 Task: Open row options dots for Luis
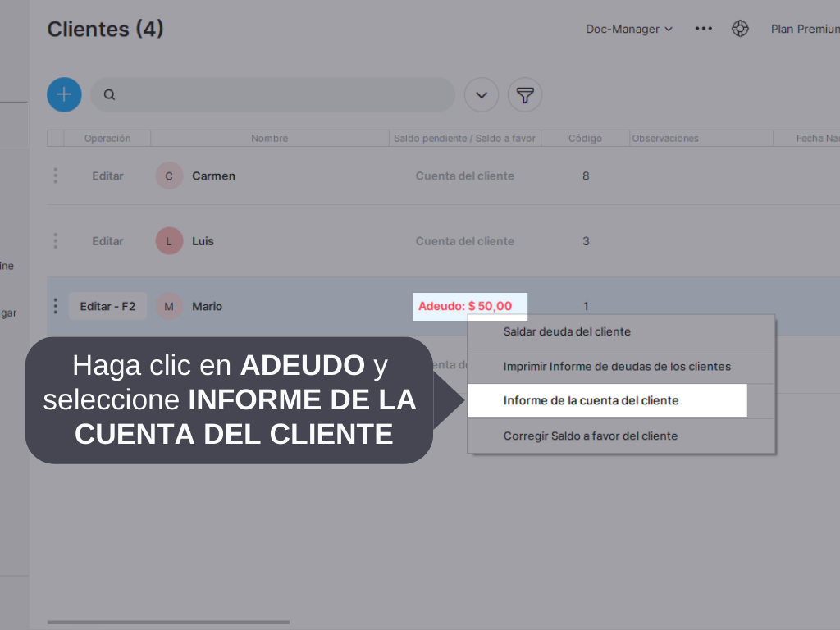pyautogui.click(x=55, y=241)
